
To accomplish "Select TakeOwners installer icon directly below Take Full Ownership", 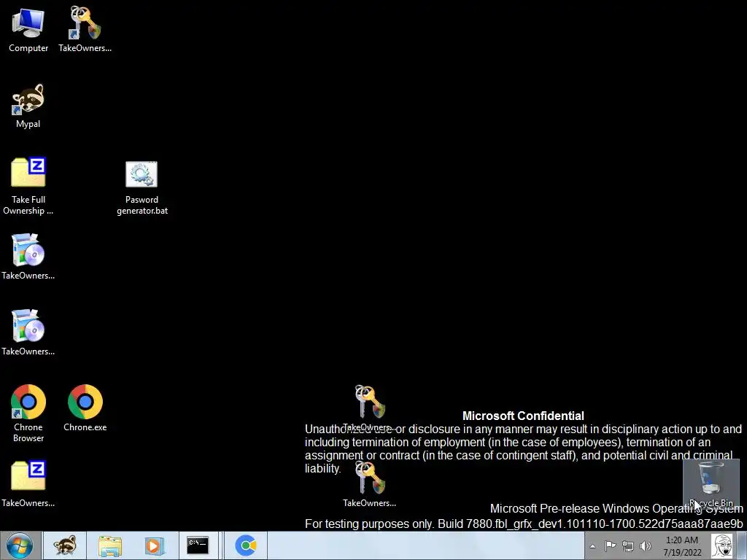I will [x=28, y=256].
